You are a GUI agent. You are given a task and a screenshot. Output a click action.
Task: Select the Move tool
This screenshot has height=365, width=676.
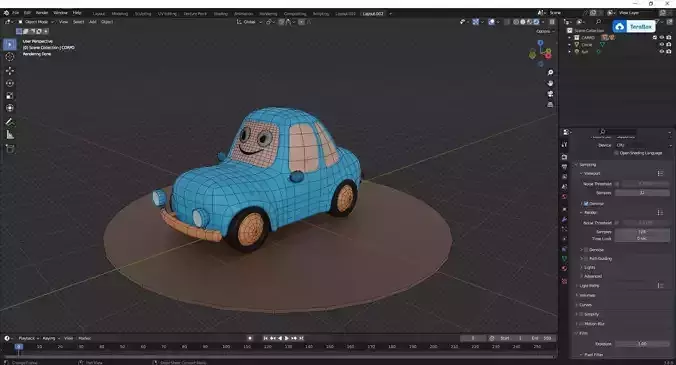(x=9, y=71)
